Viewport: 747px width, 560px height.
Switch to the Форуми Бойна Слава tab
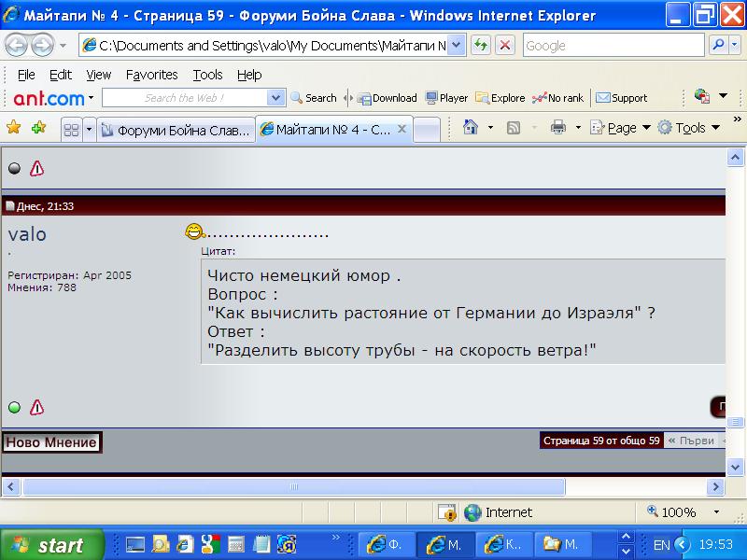coord(176,130)
